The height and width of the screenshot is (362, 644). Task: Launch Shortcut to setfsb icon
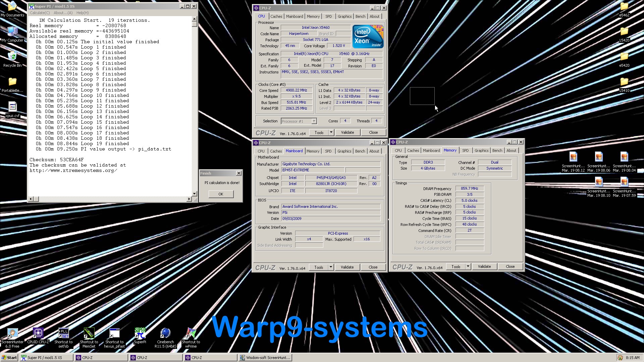pyautogui.click(x=63, y=338)
